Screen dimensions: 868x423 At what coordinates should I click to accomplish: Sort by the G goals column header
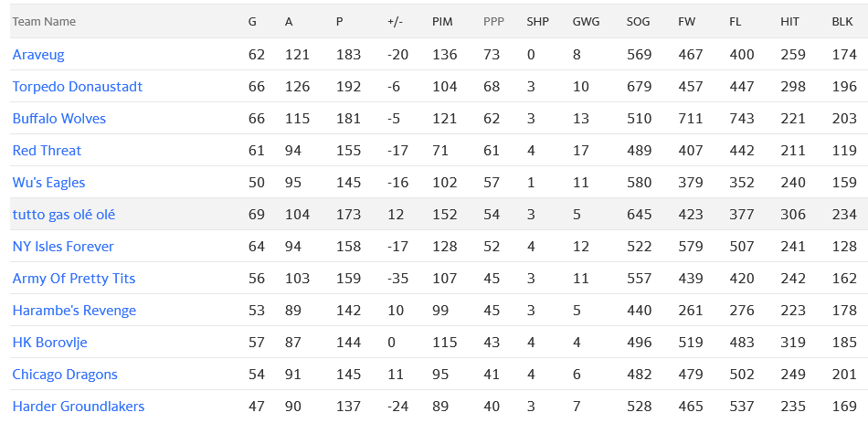(x=252, y=21)
